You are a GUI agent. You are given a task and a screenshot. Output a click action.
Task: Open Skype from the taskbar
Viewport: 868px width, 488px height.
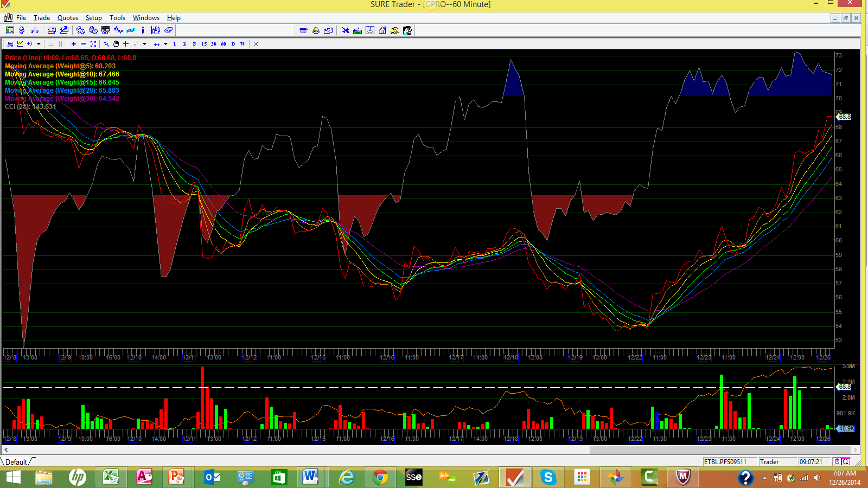548,477
